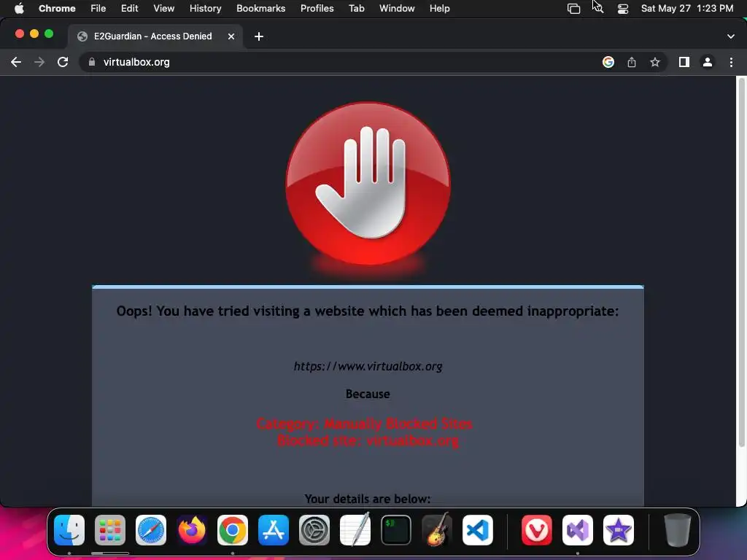
Task: Launch GarageBand from the Dock
Action: point(437,529)
